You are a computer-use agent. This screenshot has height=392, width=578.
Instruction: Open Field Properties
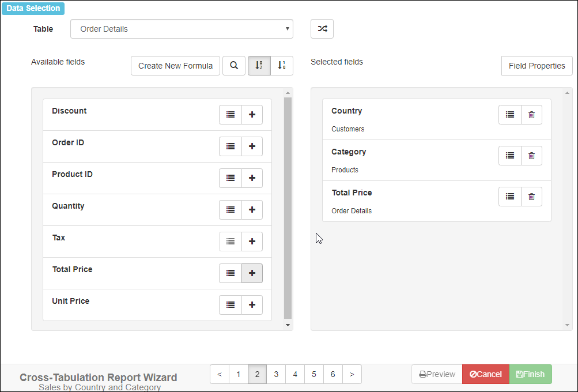(x=537, y=66)
